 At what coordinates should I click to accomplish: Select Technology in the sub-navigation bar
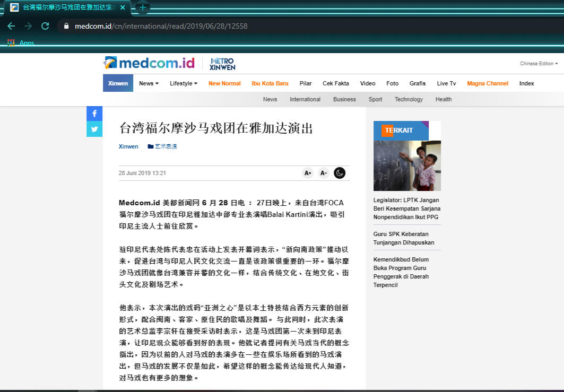(409, 99)
